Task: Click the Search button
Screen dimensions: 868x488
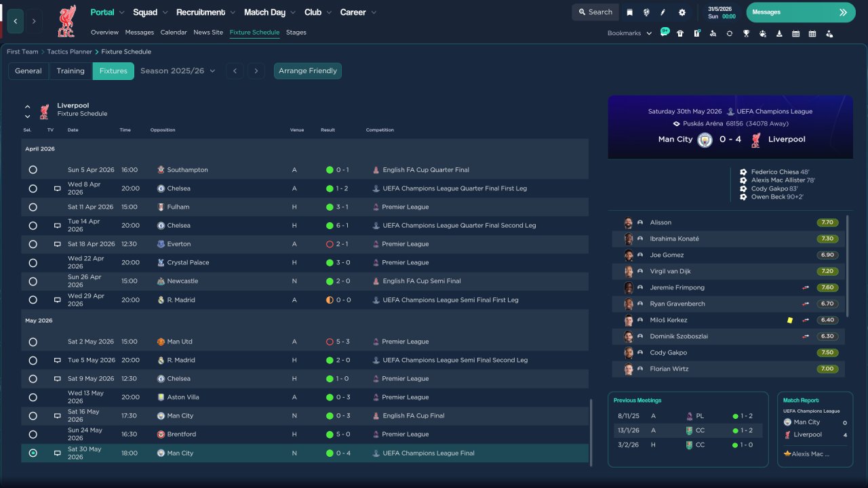Action: tap(595, 12)
